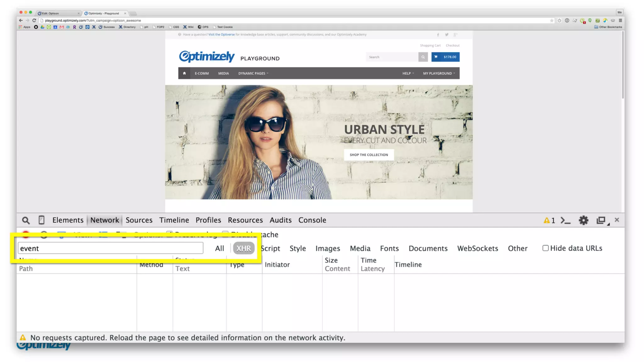Viewport: 644px width, 362px height.
Task: Click the DevTools inspect magnifier icon
Action: (x=26, y=220)
